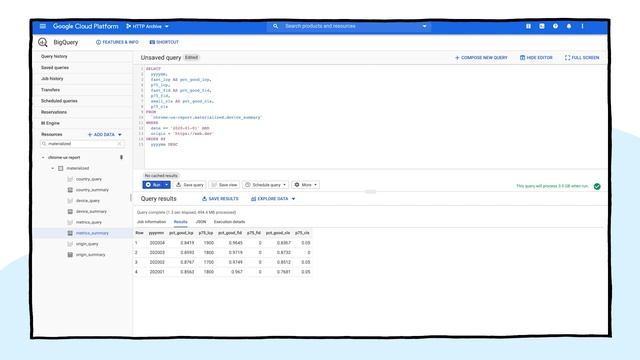The width and height of the screenshot is (640, 360).
Task: Open the HTTP Archive project selector
Action: (x=147, y=26)
